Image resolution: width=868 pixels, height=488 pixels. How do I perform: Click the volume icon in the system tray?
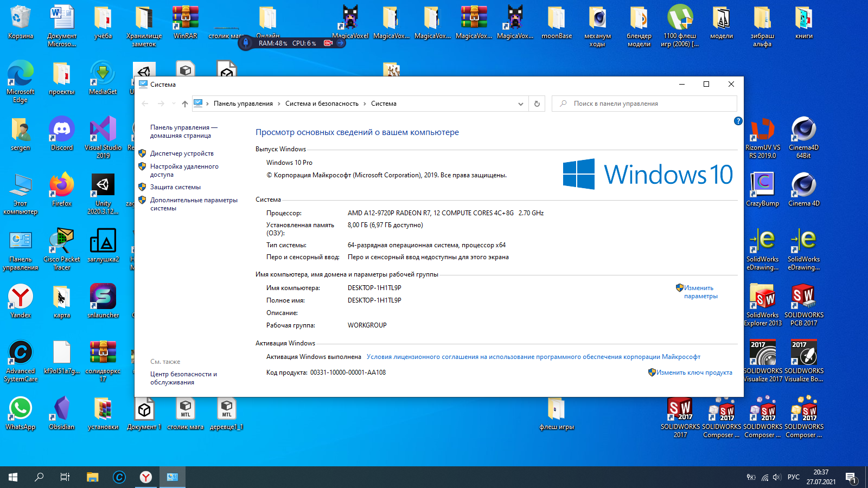pyautogui.click(x=777, y=477)
